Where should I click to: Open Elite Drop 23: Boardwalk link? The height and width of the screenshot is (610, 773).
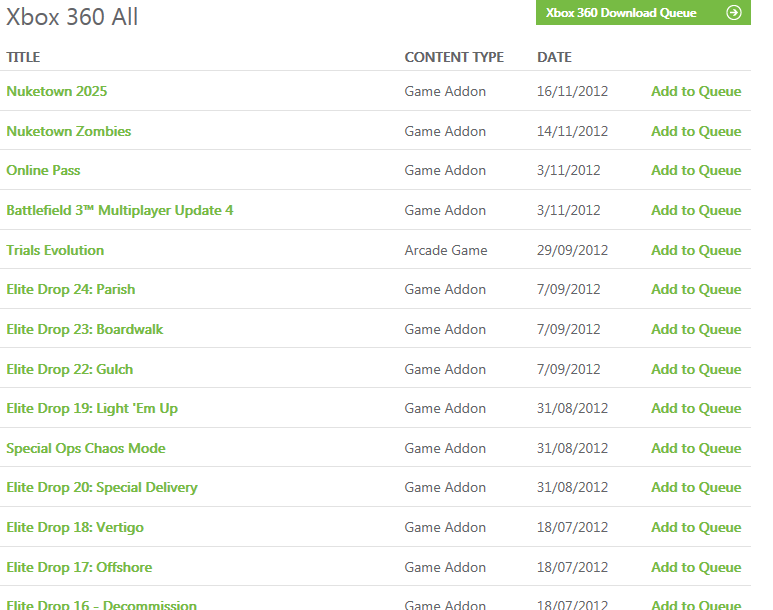click(x=85, y=329)
